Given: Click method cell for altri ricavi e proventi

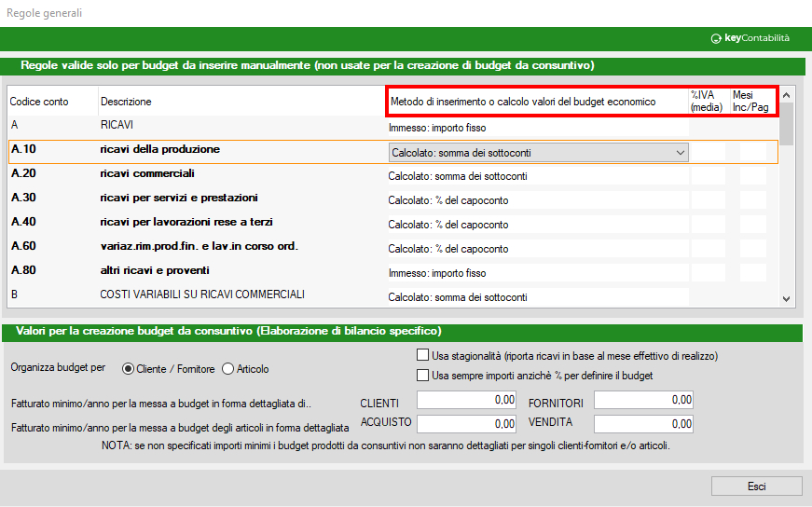Looking at the screenshot, I should click(x=538, y=273).
